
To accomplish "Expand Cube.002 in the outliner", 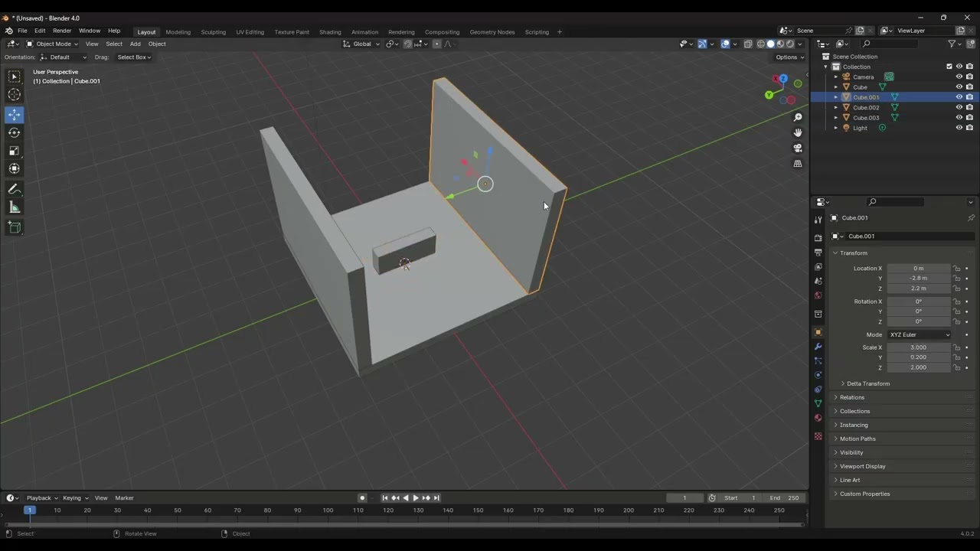I will click(x=835, y=108).
